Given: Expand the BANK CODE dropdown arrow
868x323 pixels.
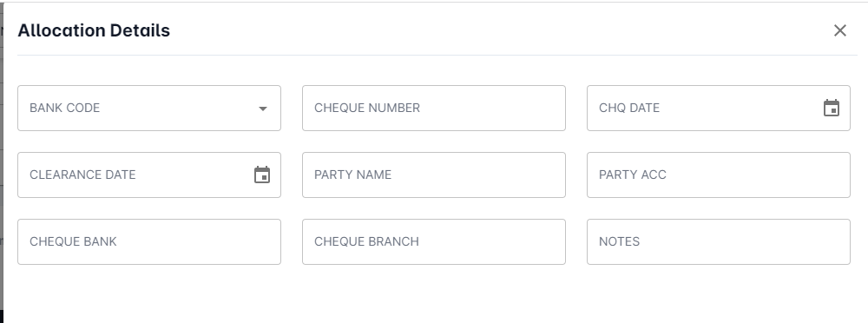Looking at the screenshot, I should click(263, 109).
